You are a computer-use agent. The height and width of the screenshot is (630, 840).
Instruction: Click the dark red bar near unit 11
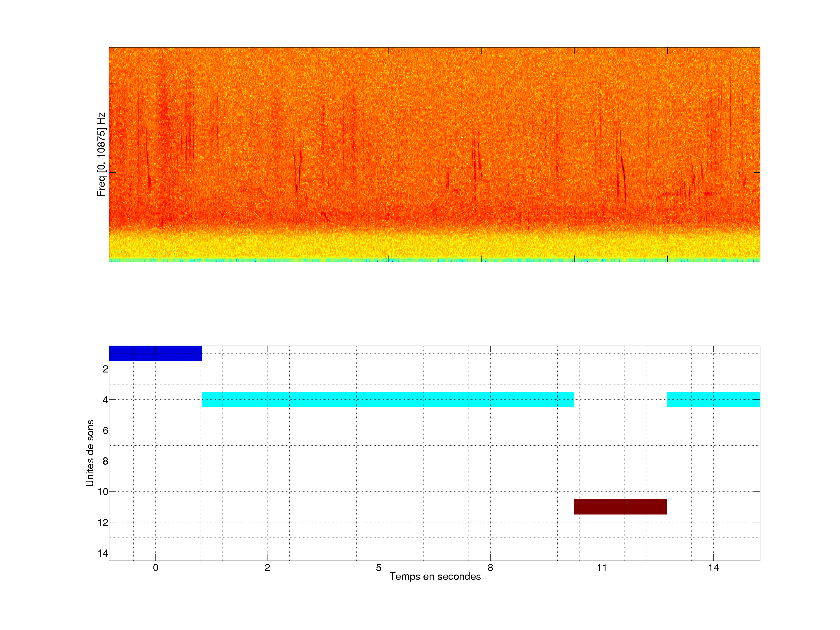coord(620,507)
